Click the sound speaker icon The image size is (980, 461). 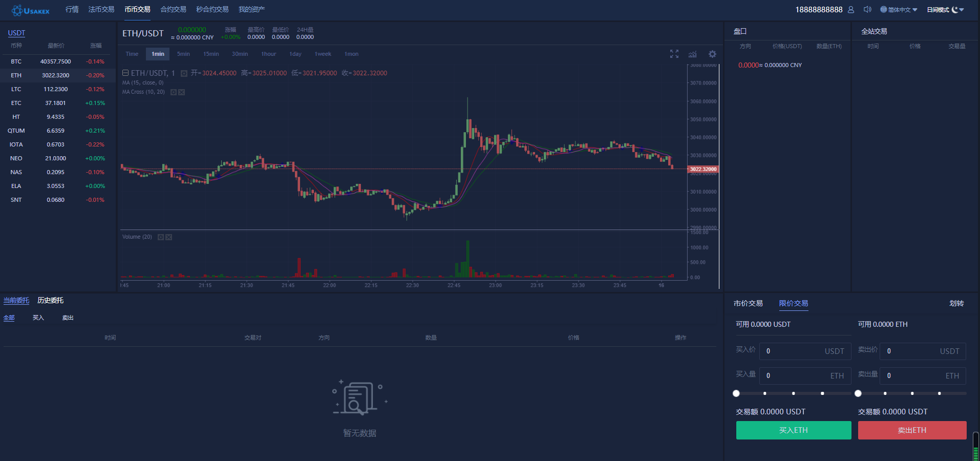(867, 10)
